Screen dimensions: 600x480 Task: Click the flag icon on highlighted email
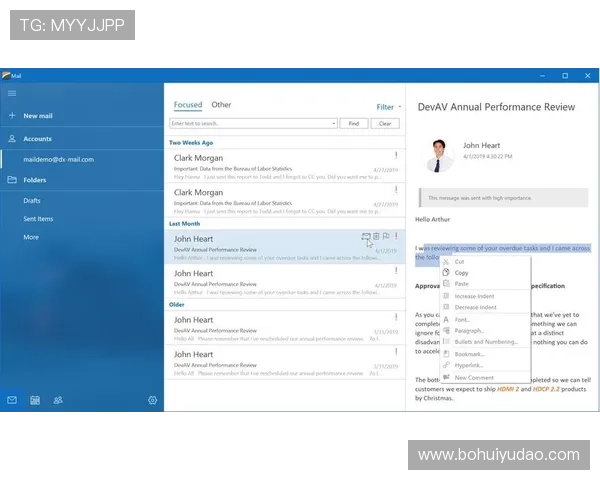click(x=386, y=236)
